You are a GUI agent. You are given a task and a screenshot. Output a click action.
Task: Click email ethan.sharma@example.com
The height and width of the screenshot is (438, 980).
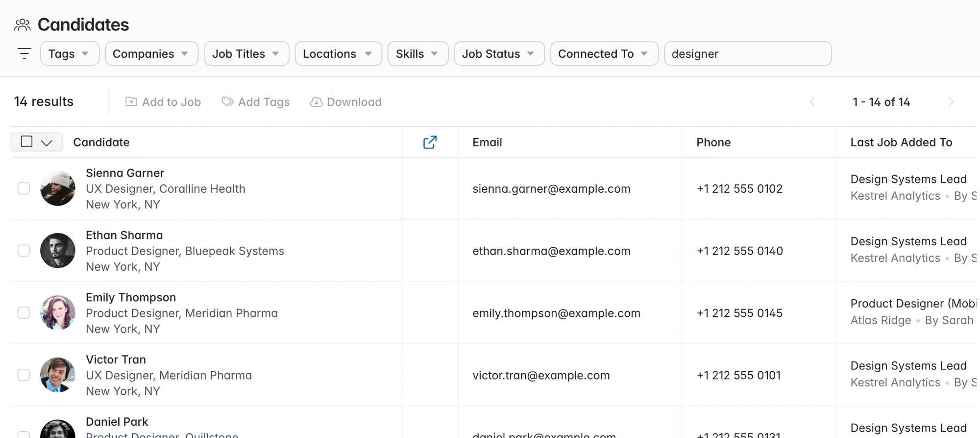click(551, 251)
